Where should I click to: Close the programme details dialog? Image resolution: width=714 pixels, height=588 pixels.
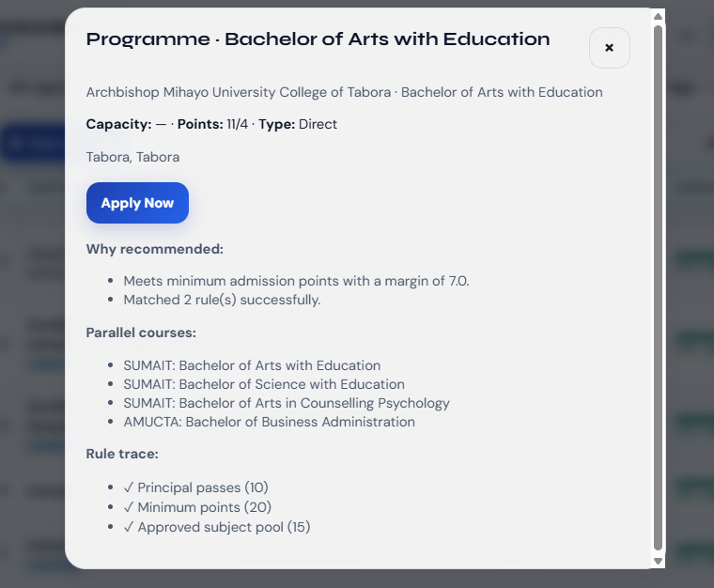pyautogui.click(x=610, y=48)
